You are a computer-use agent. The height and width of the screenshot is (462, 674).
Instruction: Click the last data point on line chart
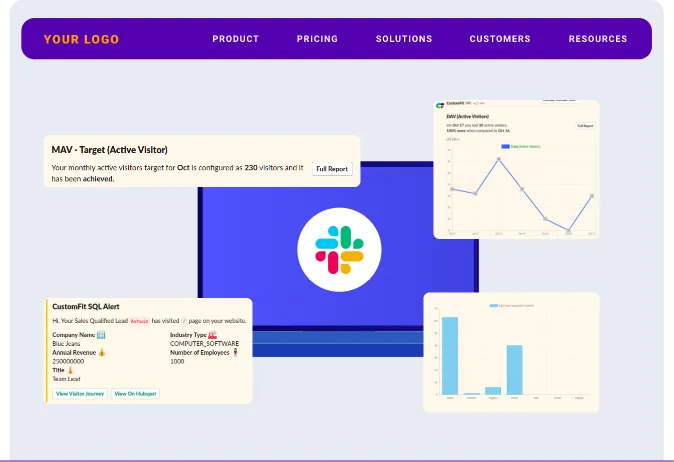pos(592,196)
